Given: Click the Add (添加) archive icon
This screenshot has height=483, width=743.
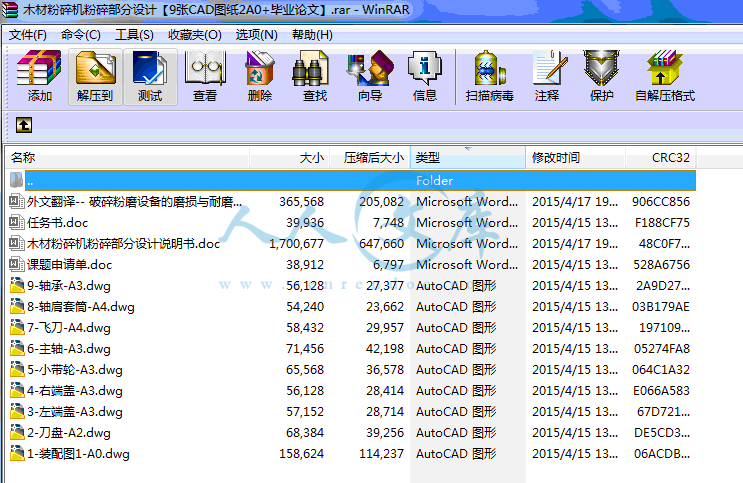Looking at the screenshot, I should coord(39,68).
